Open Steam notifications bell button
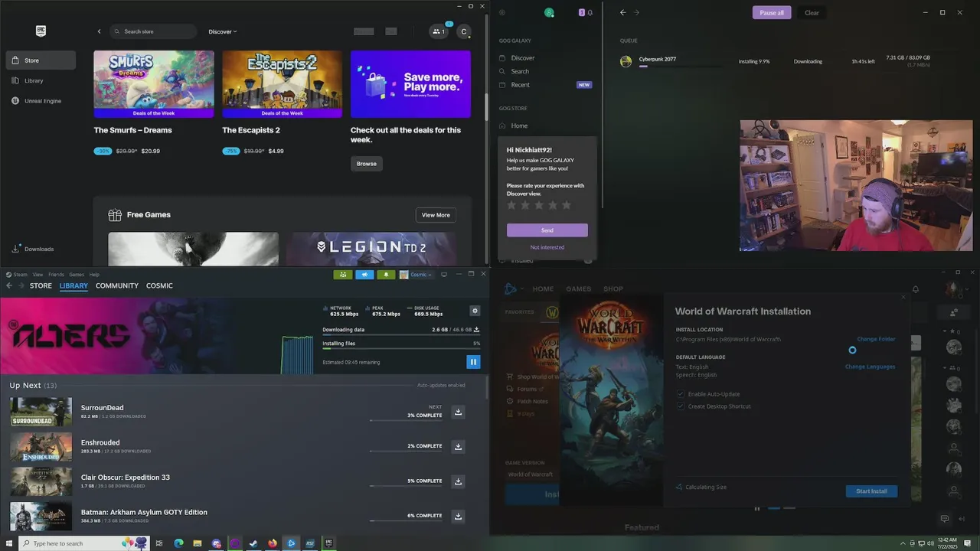The height and width of the screenshot is (551, 980). [386, 275]
